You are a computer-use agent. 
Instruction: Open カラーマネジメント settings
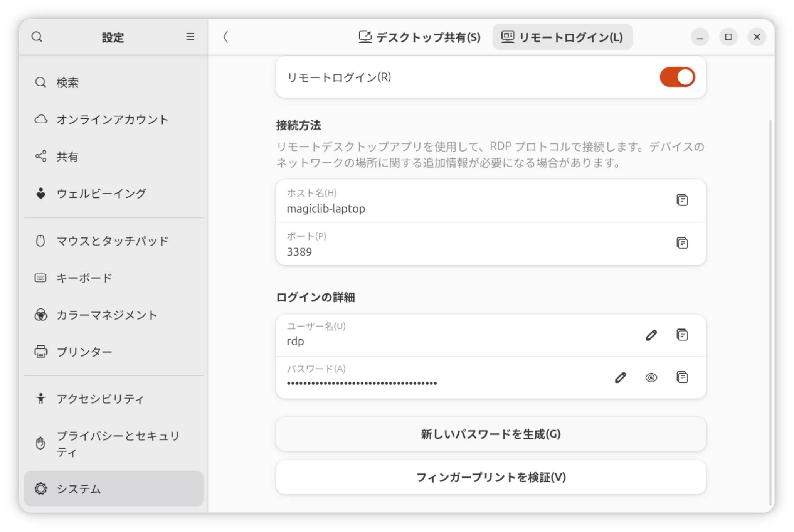113,315
